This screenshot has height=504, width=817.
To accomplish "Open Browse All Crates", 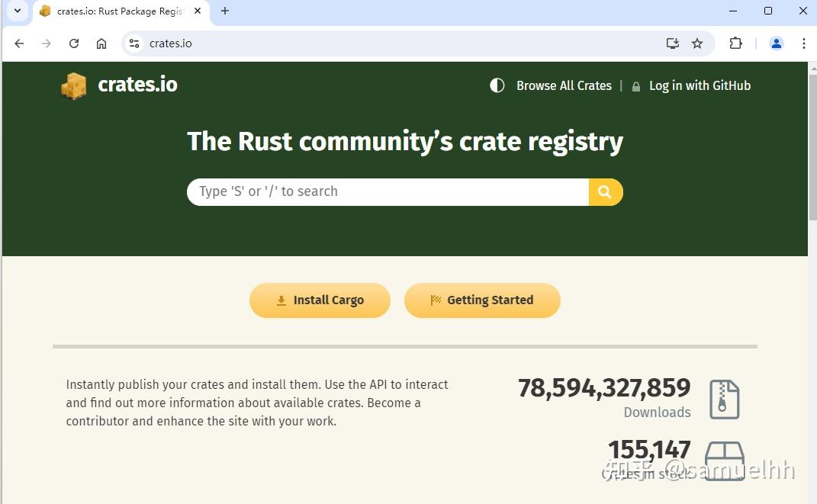I will pos(564,85).
